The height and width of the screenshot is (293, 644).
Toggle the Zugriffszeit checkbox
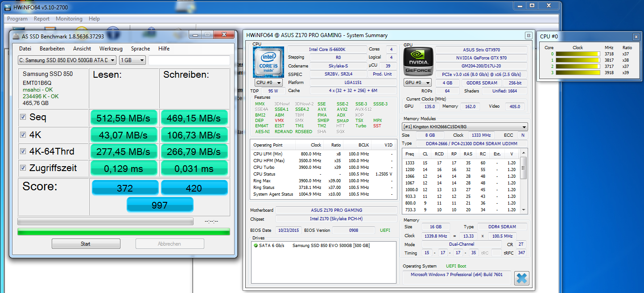pyautogui.click(x=23, y=168)
